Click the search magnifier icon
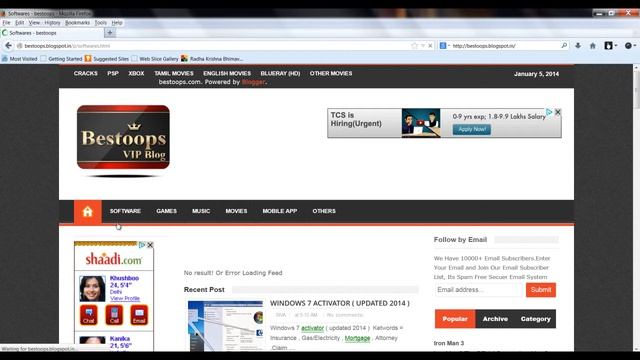Viewport: 640px width, 360px height. [564, 46]
